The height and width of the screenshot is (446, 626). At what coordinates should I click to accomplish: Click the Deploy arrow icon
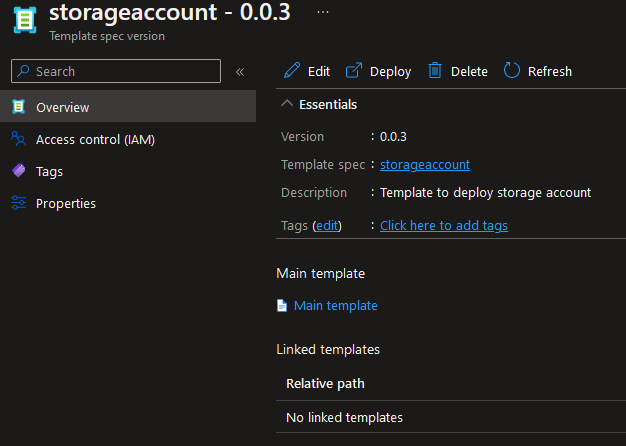(x=354, y=70)
